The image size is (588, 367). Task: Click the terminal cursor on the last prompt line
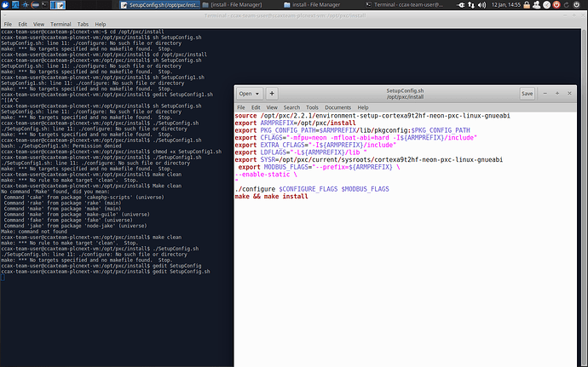[3, 278]
